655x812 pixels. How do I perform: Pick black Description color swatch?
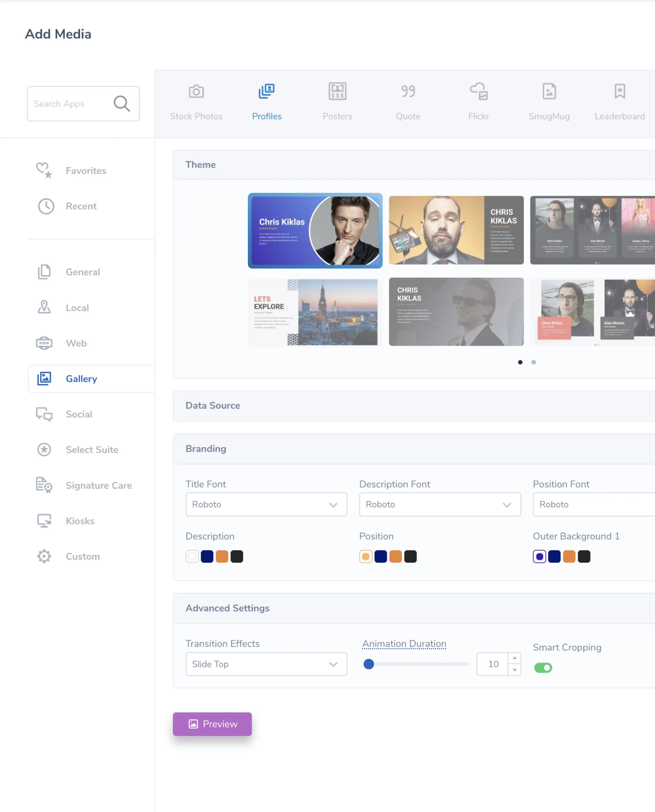coord(237,556)
